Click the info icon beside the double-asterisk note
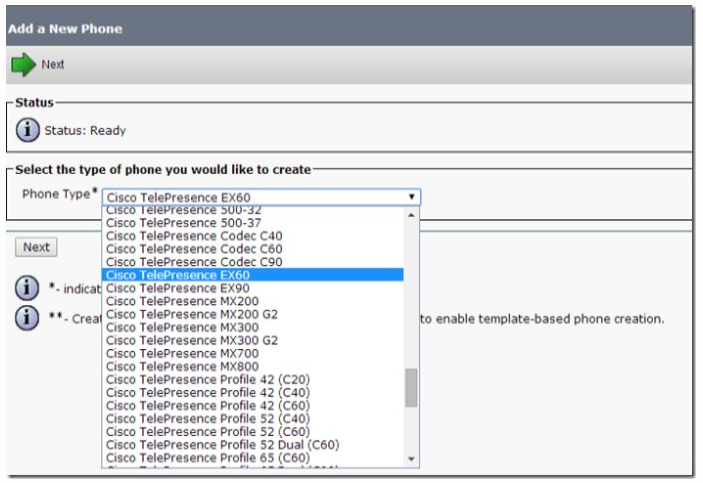Image resolution: width=703 pixels, height=483 pixels. (27, 318)
